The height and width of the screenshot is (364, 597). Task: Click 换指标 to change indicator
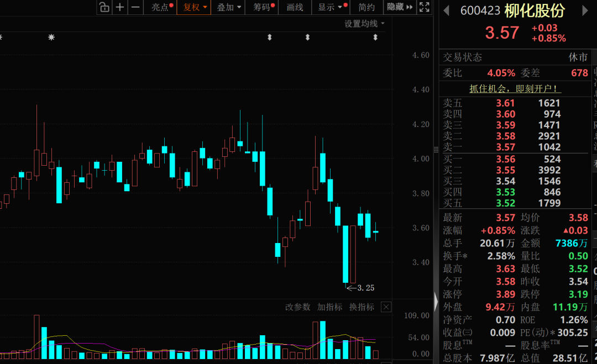362,307
